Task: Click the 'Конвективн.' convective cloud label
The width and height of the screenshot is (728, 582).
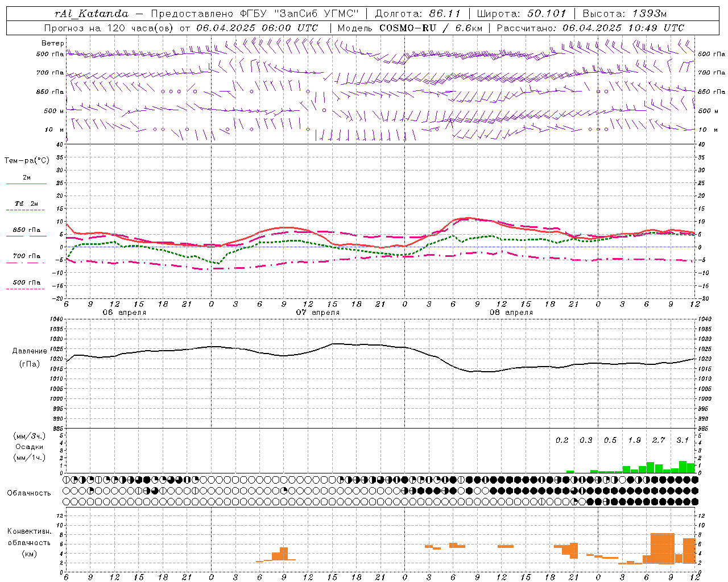Action: point(30,531)
